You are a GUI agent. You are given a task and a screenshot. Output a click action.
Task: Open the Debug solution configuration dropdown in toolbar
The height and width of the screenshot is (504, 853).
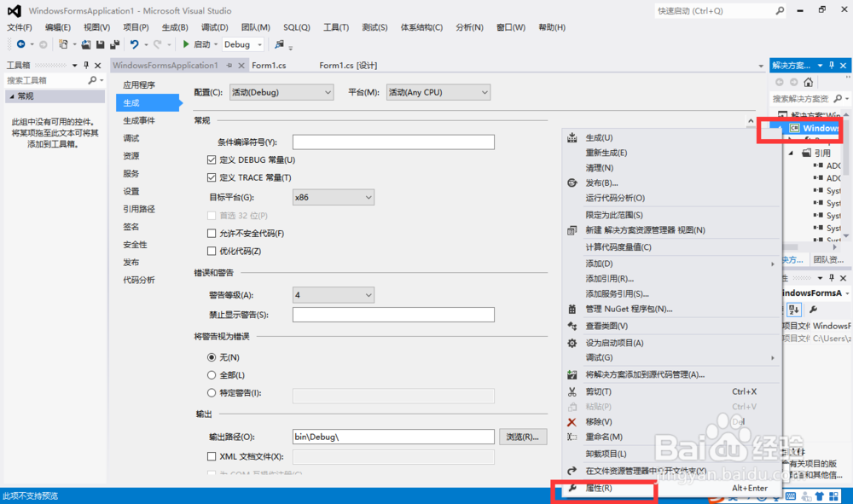[243, 44]
